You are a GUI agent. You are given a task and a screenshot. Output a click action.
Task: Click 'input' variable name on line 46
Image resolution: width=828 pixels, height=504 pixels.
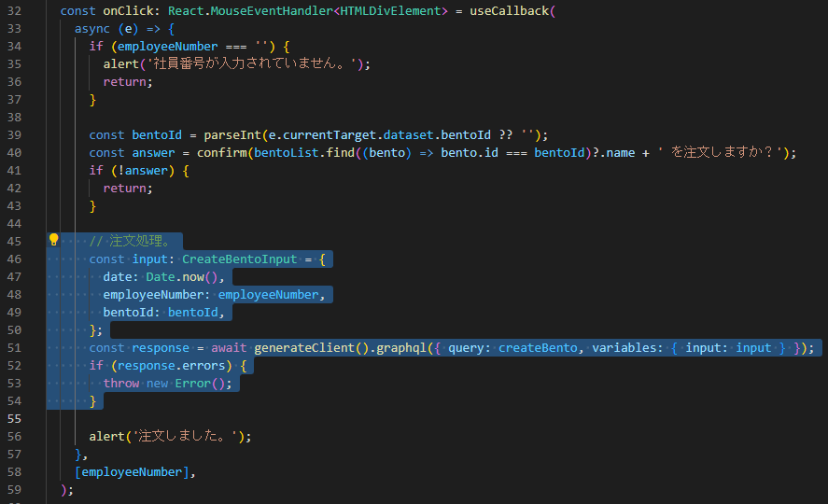point(149,259)
